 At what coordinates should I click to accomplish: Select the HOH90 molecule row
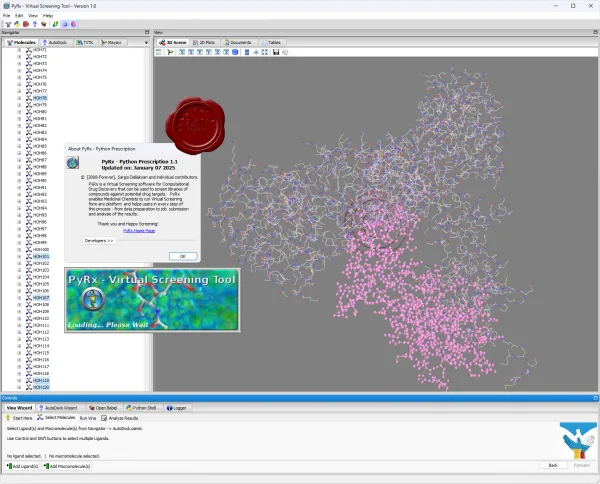[x=40, y=181]
